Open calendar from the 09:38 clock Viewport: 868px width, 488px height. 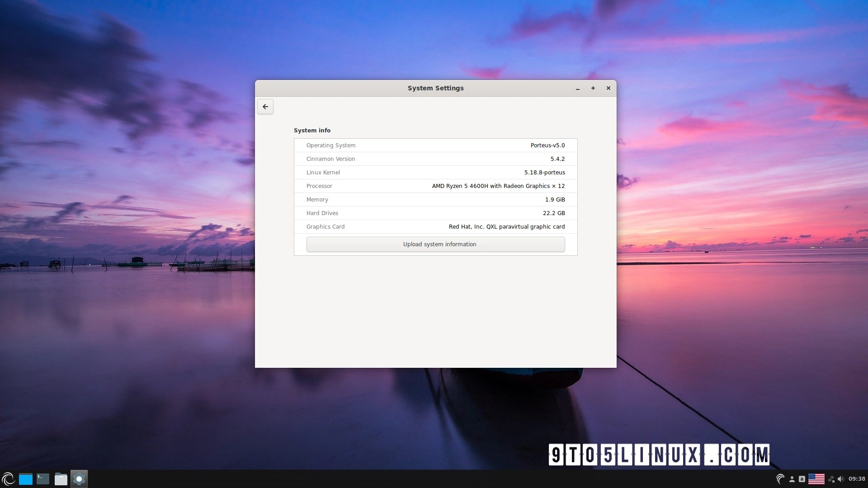pyautogui.click(x=856, y=479)
